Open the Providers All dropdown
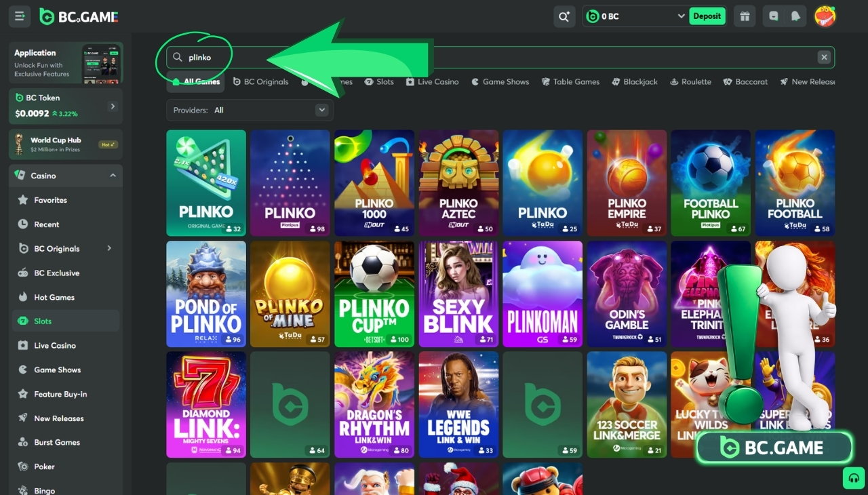This screenshot has height=495, width=868. [250, 110]
